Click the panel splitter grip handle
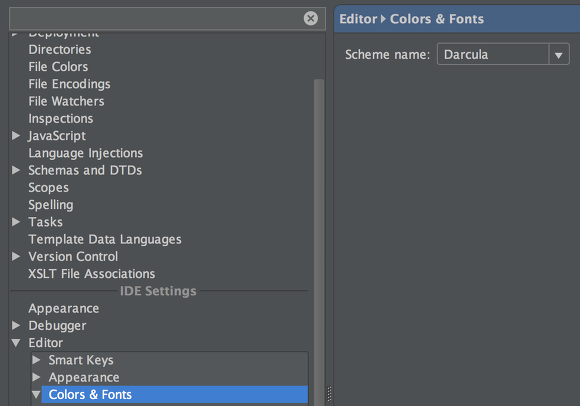Screen dimensions: 580x406 coord(329,393)
